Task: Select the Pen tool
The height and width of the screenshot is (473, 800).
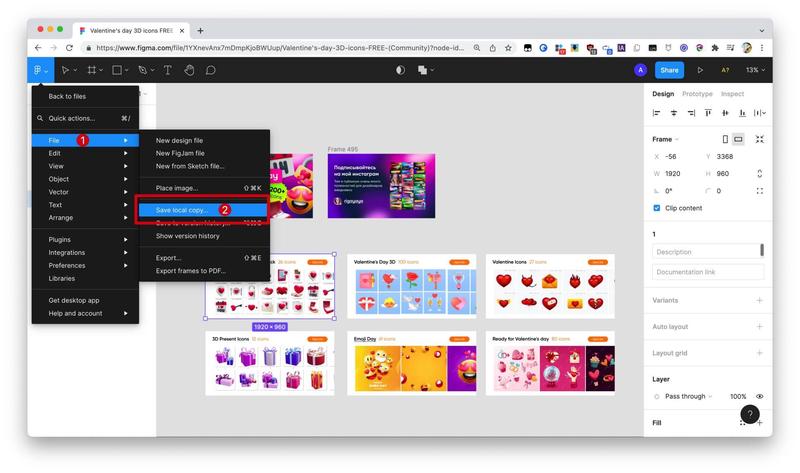Action: [142, 70]
